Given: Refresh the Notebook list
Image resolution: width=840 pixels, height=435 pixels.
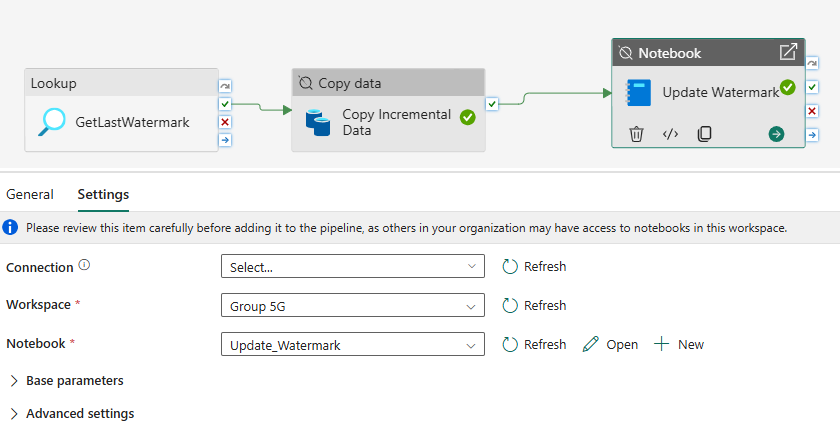Looking at the screenshot, I should (x=534, y=344).
